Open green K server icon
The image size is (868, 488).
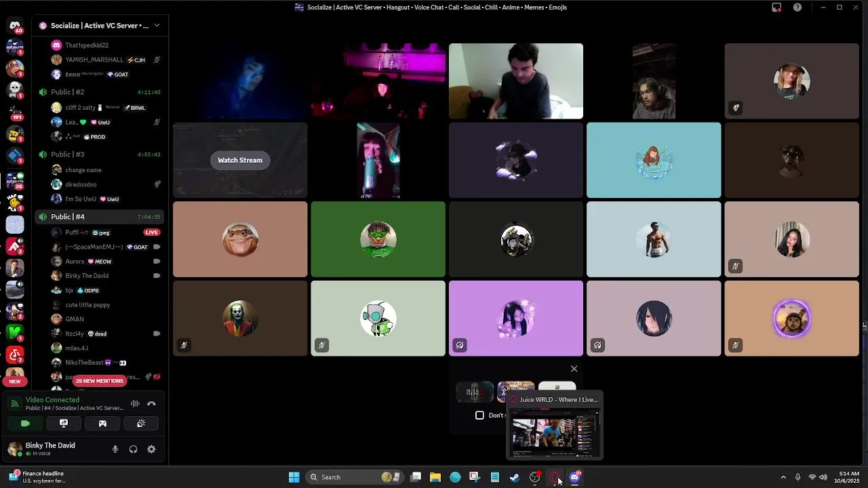click(15, 333)
